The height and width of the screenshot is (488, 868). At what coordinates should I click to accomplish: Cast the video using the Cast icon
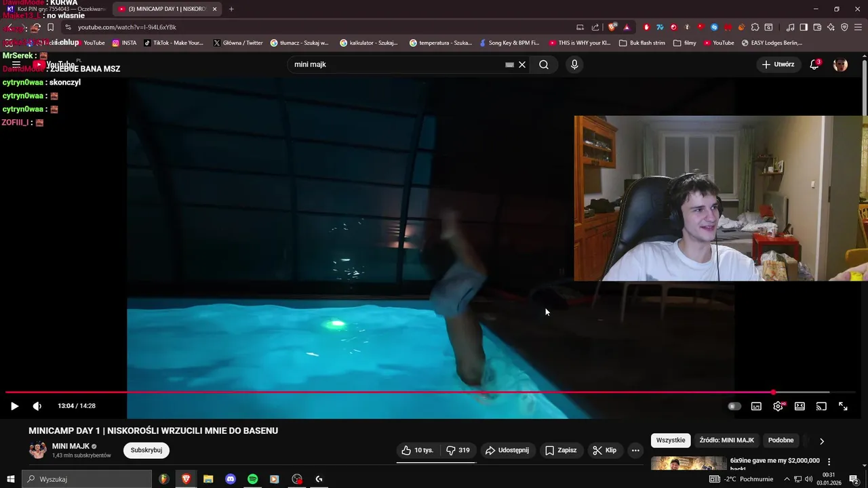821,406
